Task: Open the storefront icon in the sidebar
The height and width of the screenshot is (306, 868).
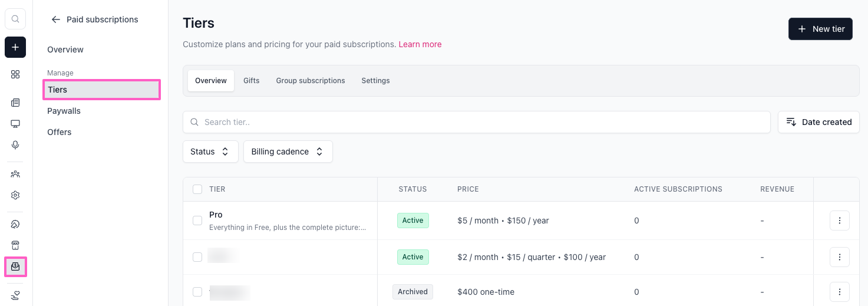Action: pyautogui.click(x=15, y=245)
